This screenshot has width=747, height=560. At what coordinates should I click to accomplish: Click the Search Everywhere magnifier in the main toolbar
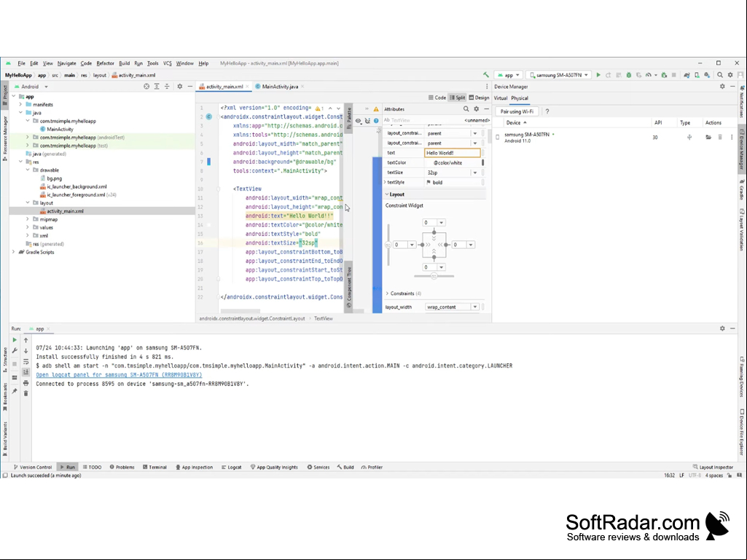tap(720, 75)
